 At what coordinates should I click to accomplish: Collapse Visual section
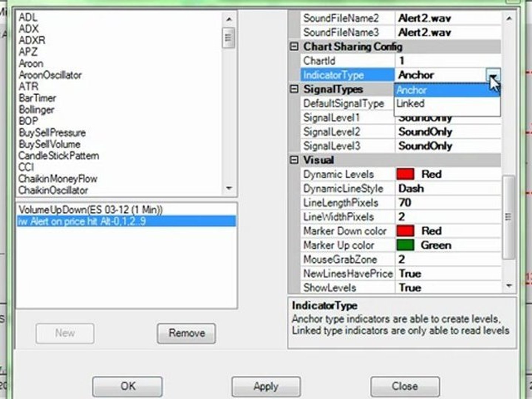pyautogui.click(x=294, y=160)
